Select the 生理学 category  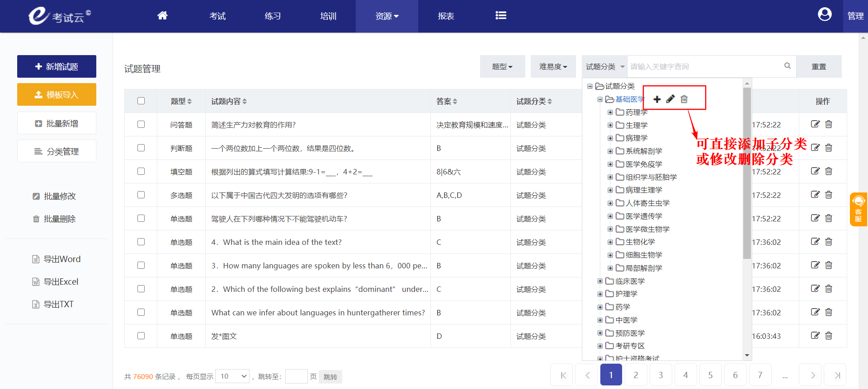pos(636,125)
